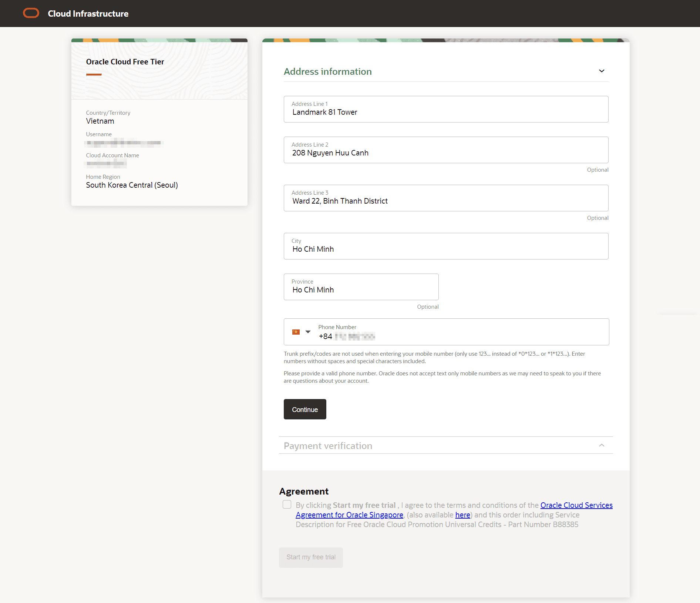The image size is (700, 603).
Task: Collapse the Address information section chevron
Action: 602,71
